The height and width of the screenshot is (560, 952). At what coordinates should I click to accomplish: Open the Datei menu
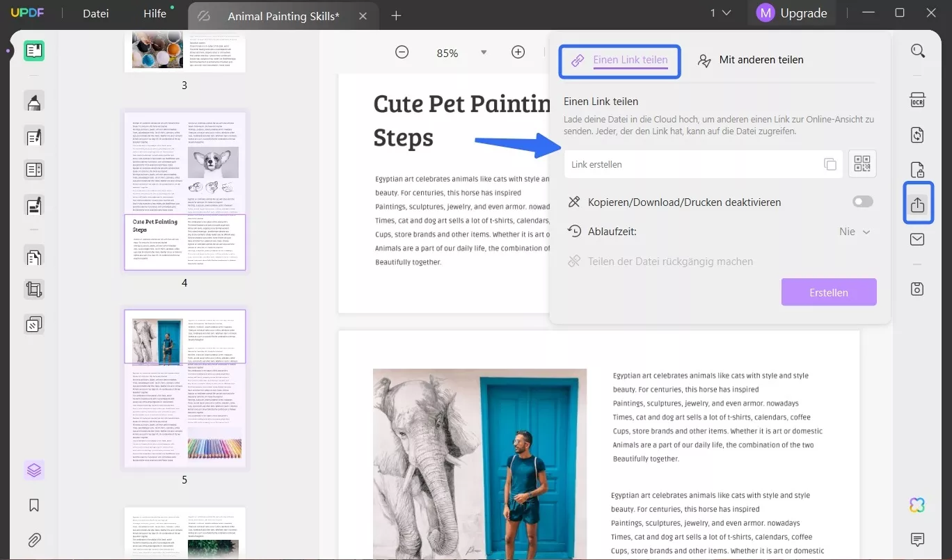pos(95,14)
